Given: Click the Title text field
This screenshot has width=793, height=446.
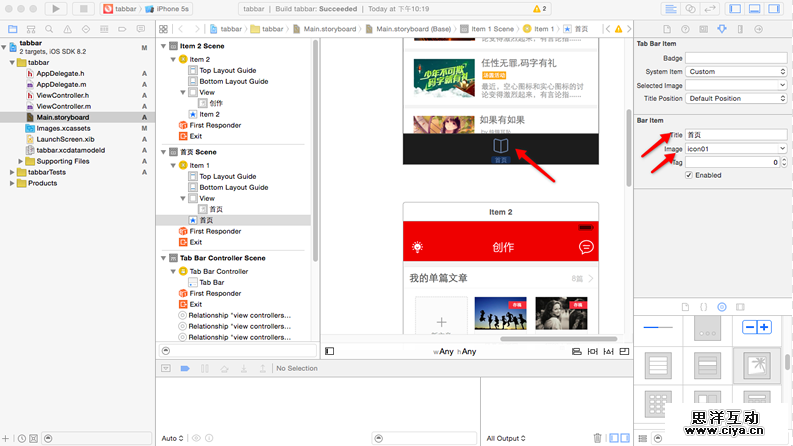Looking at the screenshot, I should pos(735,134).
